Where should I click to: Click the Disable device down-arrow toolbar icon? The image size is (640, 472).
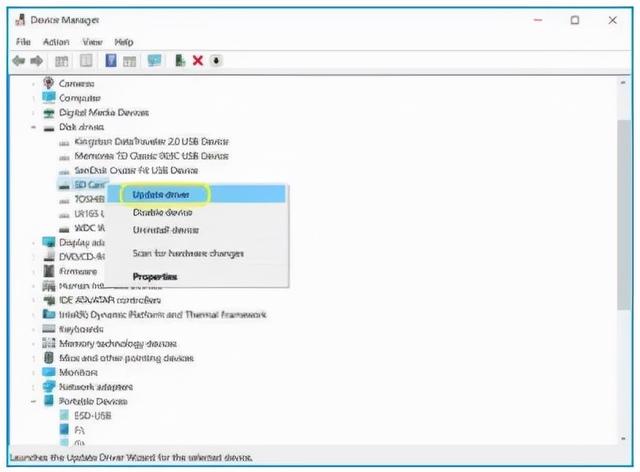point(216,60)
